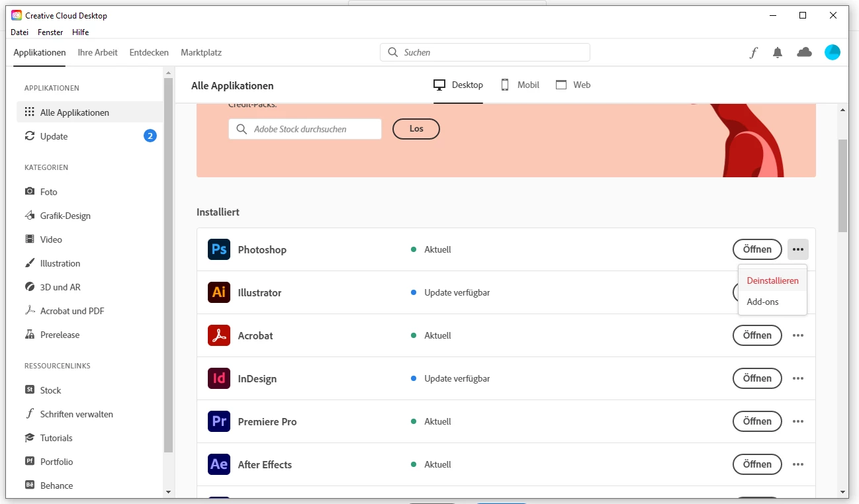Image resolution: width=859 pixels, height=504 pixels.
Task: Open more options for Photoshop
Action: (x=798, y=249)
